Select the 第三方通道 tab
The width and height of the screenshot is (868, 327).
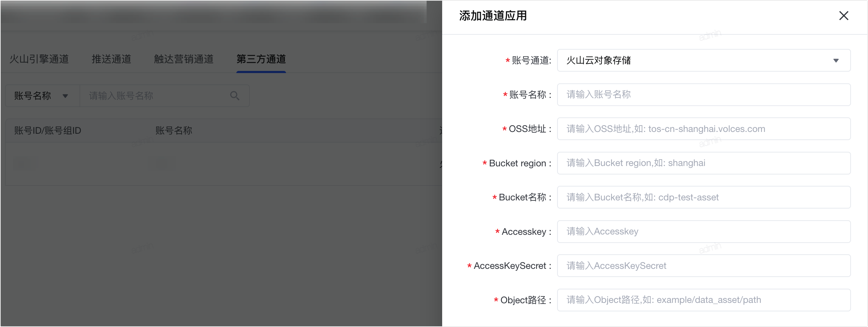[x=261, y=59]
